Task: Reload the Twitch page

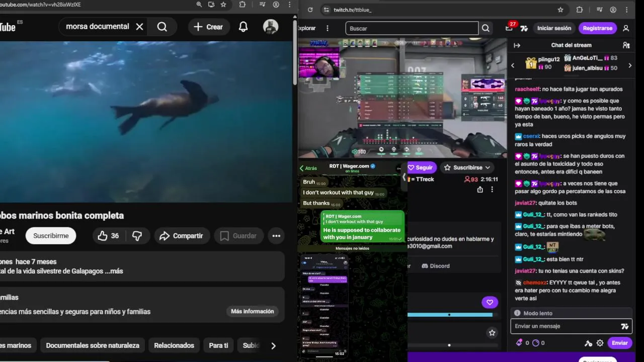Action: (x=310, y=10)
